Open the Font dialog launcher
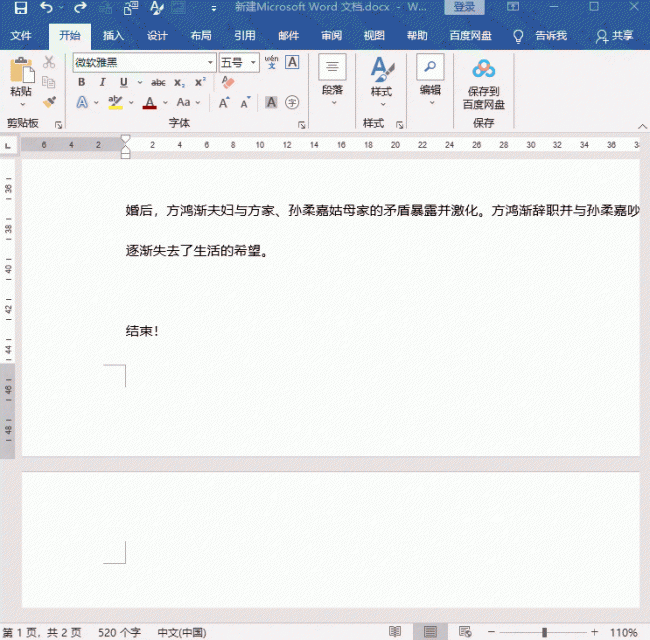Screen dimensions: 650x640 [301, 125]
